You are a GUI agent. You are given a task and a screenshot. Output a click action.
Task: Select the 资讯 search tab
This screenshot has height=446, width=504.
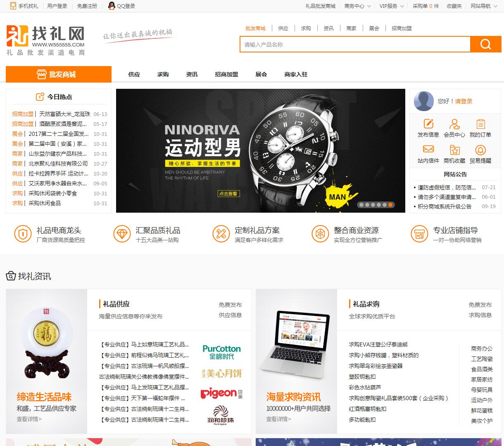pyautogui.click(x=328, y=28)
